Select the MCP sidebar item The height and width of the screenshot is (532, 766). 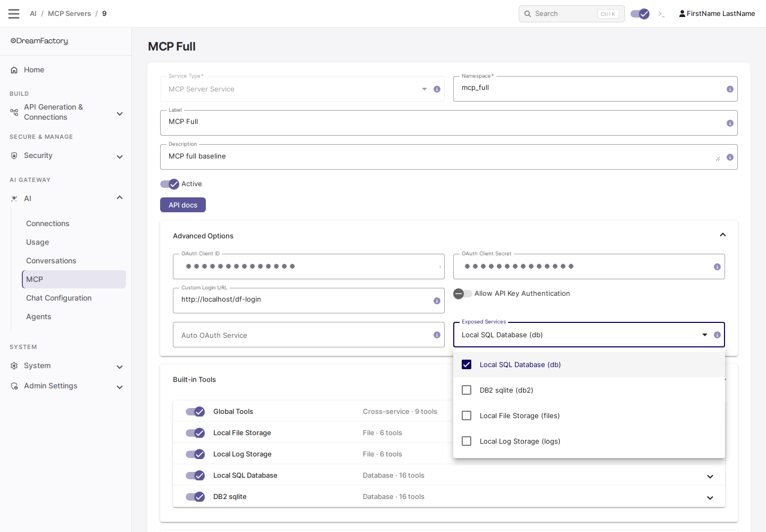[x=73, y=279]
